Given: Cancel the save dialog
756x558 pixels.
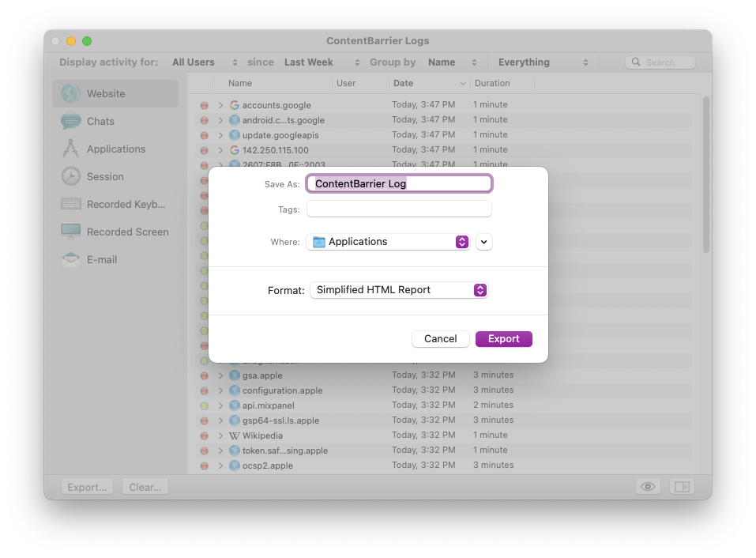Looking at the screenshot, I should pos(440,338).
